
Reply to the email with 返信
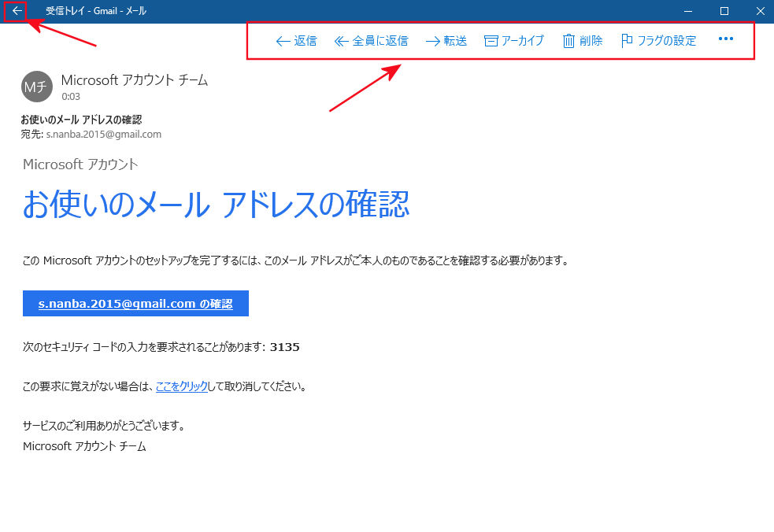click(x=296, y=40)
